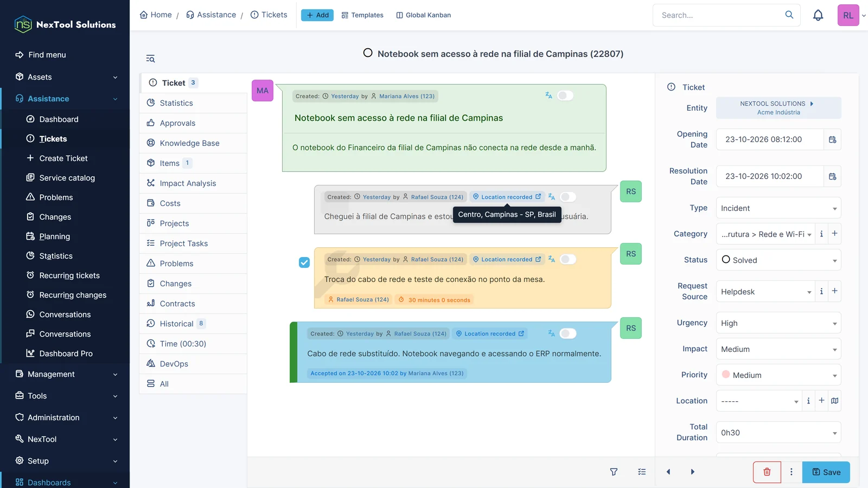This screenshot has width=868, height=488.
Task: Open timeline filter funnel icon
Action: (614, 472)
